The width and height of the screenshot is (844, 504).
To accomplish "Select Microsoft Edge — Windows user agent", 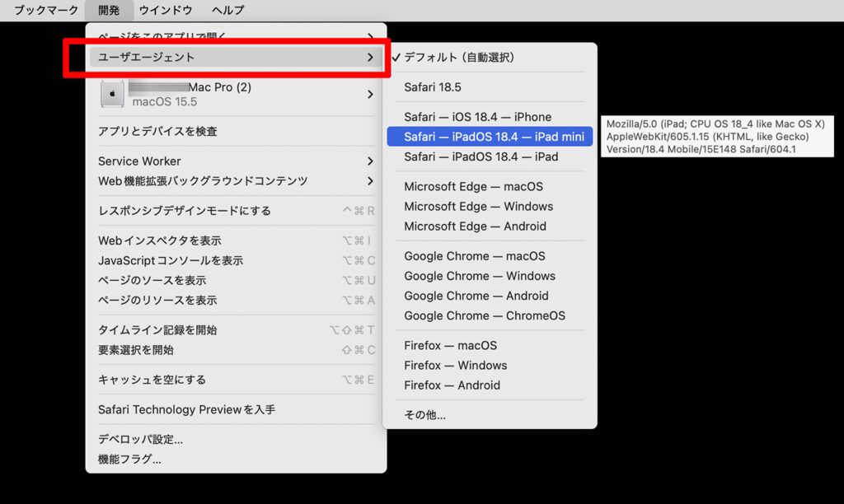I will point(490,207).
